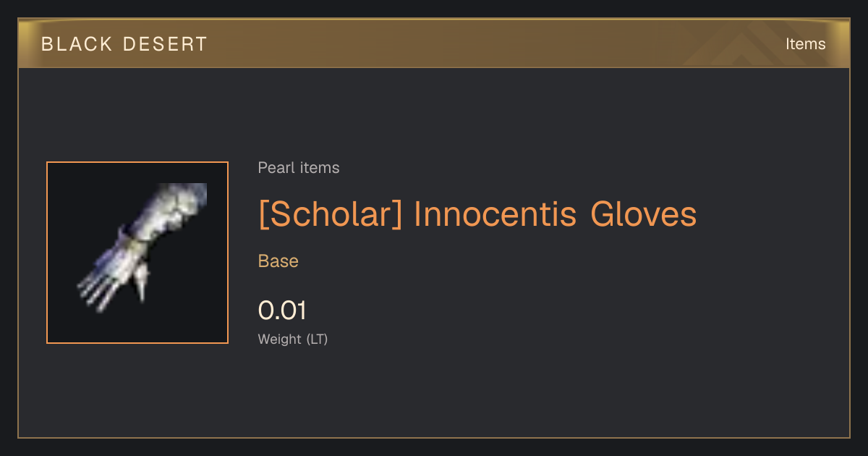
Task: Click the Innocentis Gloves item icon
Action: pos(137,253)
